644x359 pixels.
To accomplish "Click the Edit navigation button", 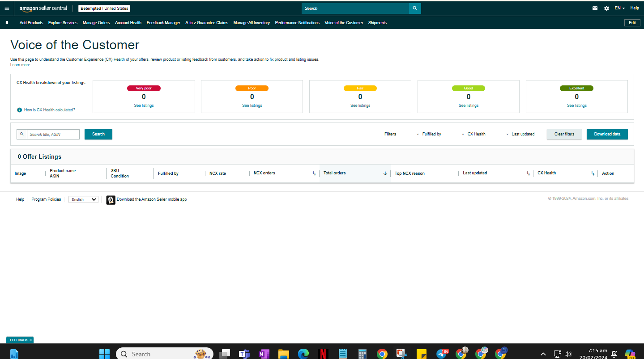I will pos(632,23).
